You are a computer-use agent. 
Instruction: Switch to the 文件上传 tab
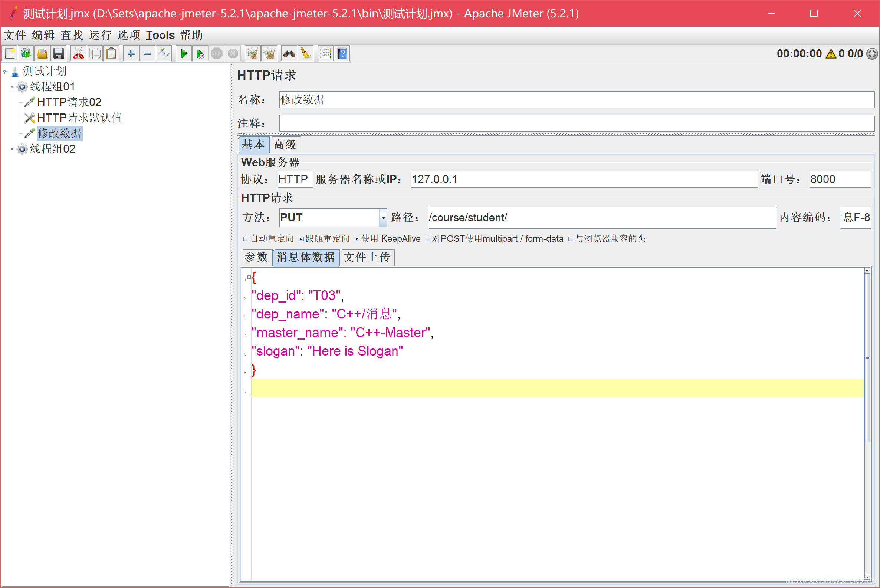pyautogui.click(x=367, y=257)
